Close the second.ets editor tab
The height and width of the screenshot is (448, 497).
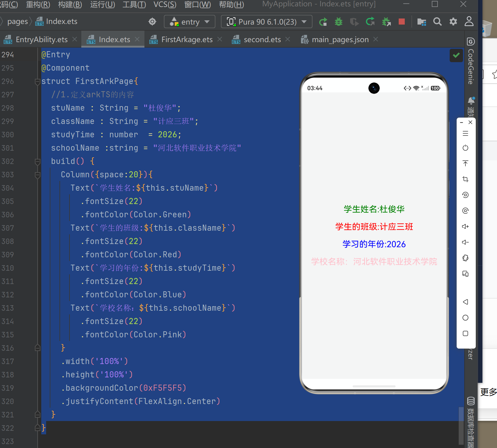[x=288, y=39]
